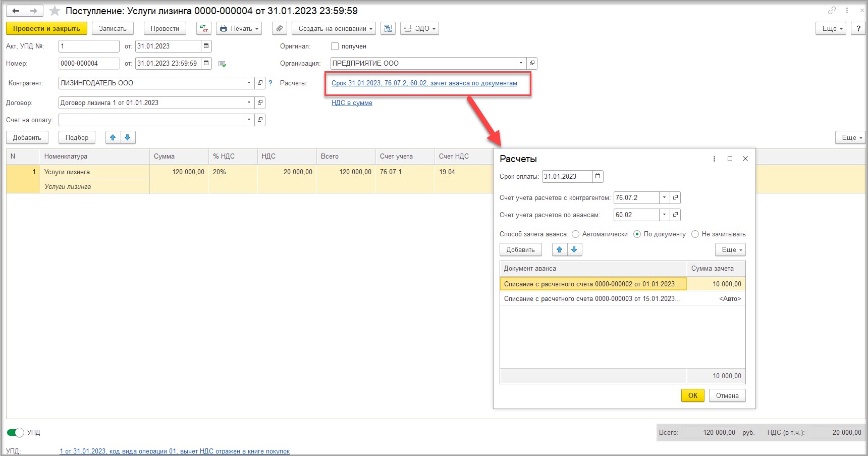Go back with the left arrow icon
Image resolution: width=868 pixels, height=456 pixels.
pyautogui.click(x=16, y=11)
